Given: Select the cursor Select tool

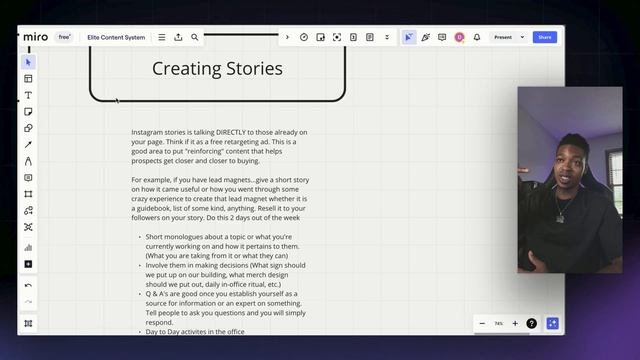Looking at the screenshot, I should 28,62.
